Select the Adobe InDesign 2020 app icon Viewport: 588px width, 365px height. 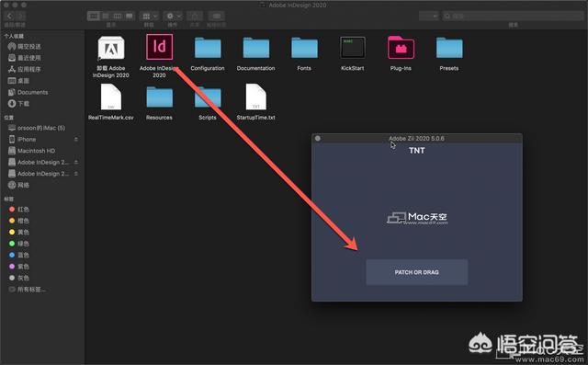(159, 47)
